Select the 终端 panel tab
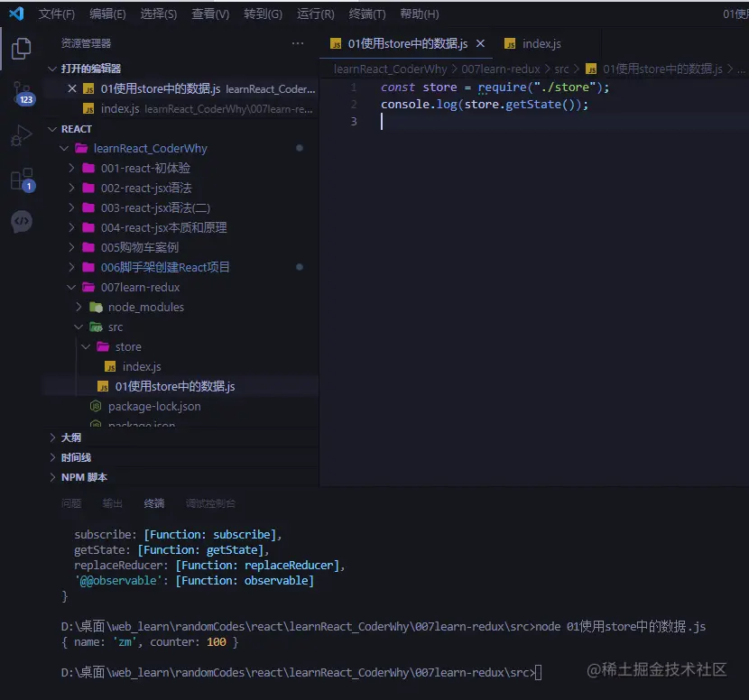Screen dimensions: 749x700 pos(153,503)
